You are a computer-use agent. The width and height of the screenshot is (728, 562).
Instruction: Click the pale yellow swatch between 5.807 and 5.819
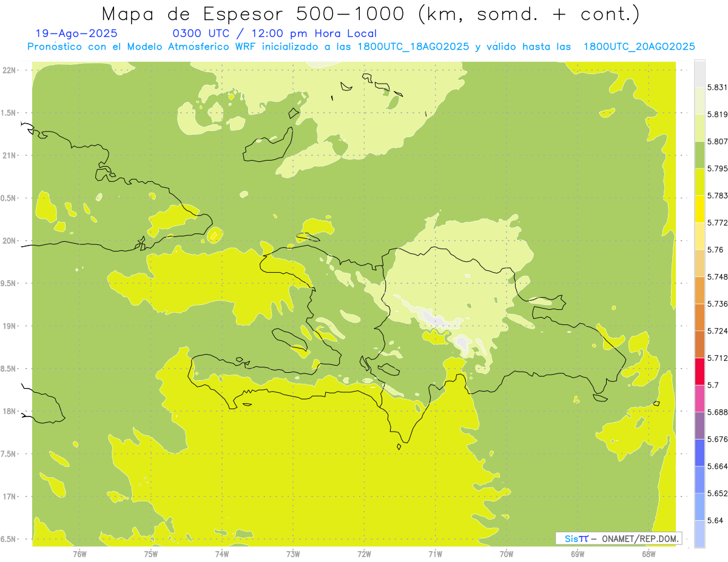click(699, 128)
